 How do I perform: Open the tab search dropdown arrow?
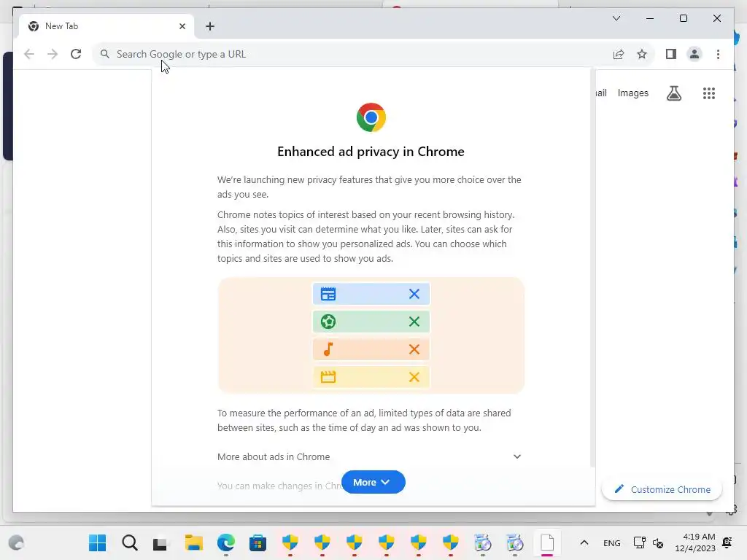click(x=616, y=18)
